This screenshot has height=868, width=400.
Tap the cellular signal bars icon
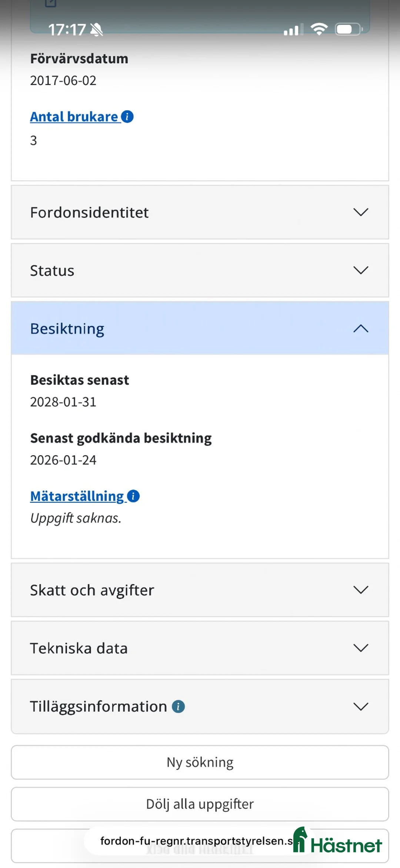tap(293, 30)
